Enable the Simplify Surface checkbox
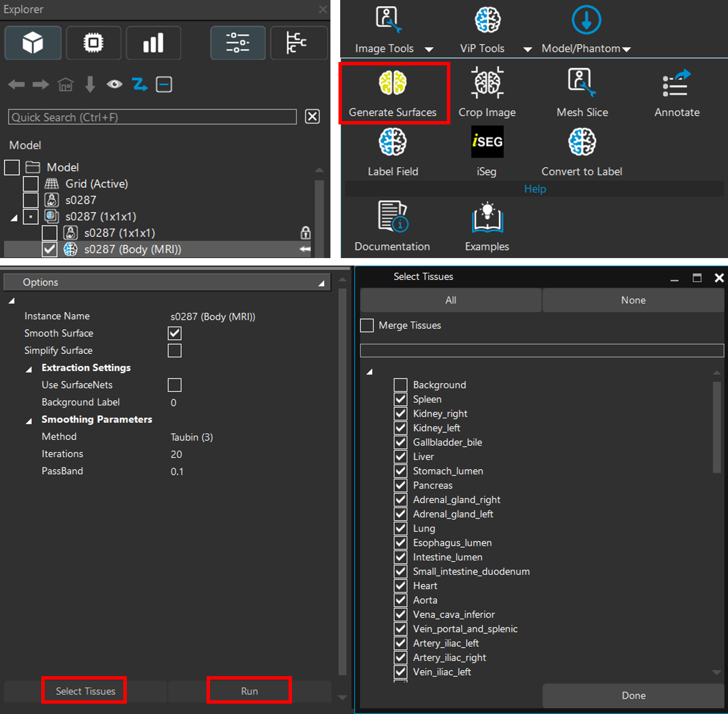Viewport: 728px width, 714px height. (x=174, y=350)
